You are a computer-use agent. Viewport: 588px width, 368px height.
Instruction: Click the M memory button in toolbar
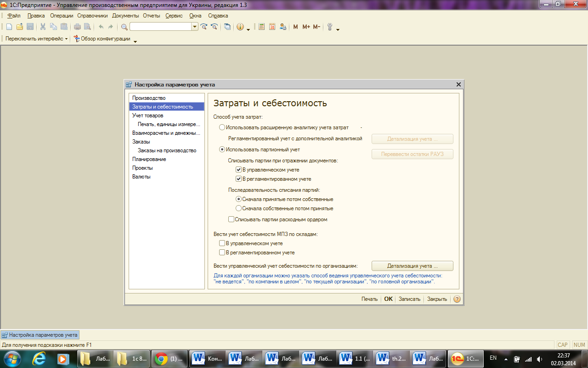(x=295, y=27)
